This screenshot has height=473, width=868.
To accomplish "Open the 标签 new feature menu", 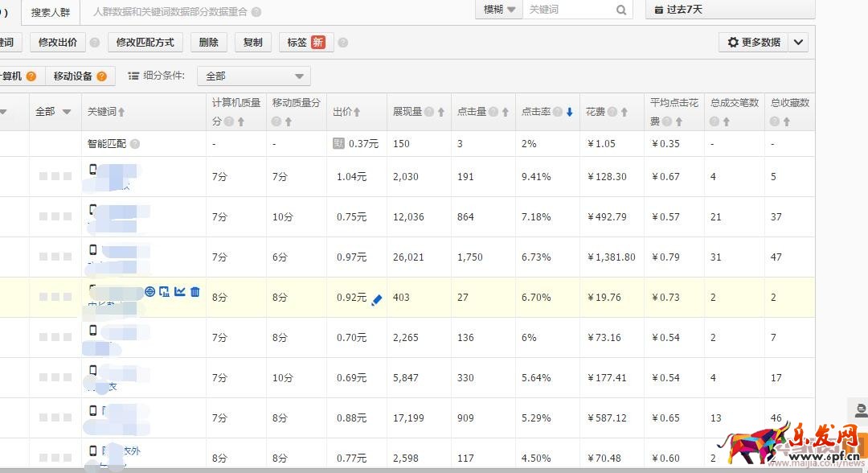I will (305, 42).
